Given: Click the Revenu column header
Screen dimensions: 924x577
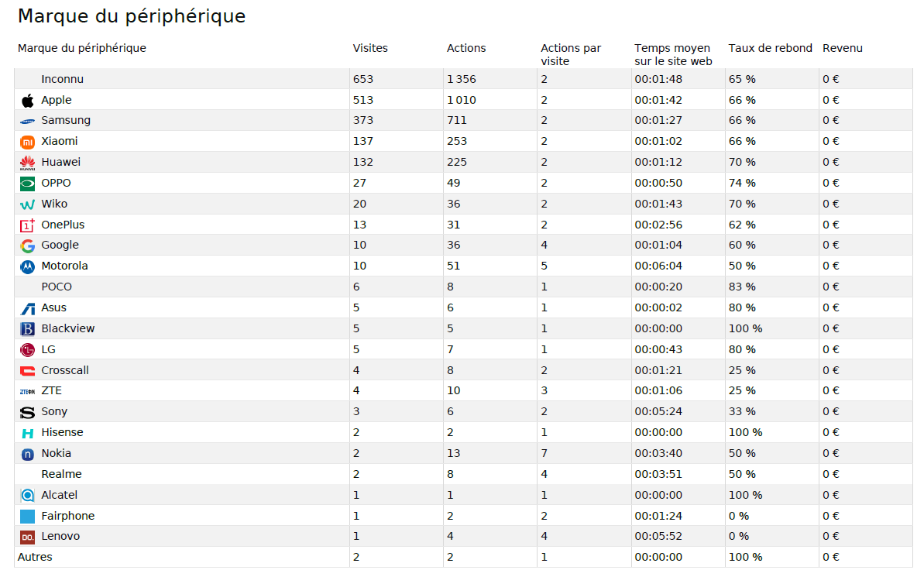Looking at the screenshot, I should pyautogui.click(x=842, y=48).
